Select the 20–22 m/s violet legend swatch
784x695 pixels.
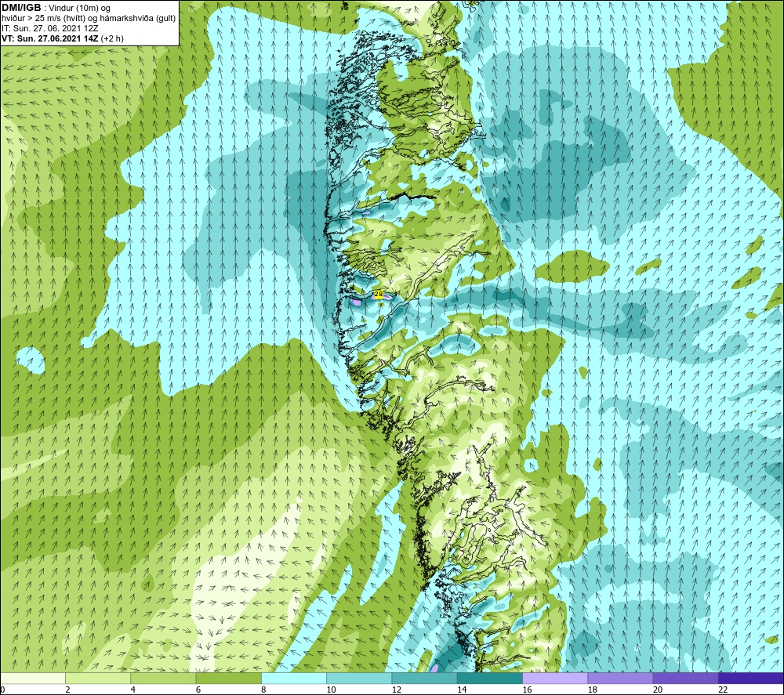click(x=685, y=678)
